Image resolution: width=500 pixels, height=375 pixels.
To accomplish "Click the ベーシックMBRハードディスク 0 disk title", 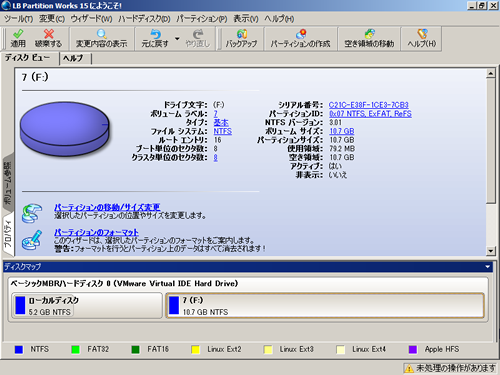I will pyautogui.click(x=124, y=284).
